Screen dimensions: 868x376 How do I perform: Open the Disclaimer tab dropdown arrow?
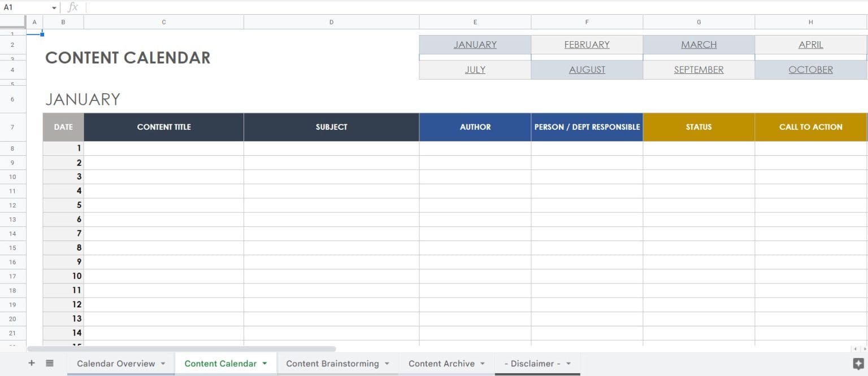point(568,364)
